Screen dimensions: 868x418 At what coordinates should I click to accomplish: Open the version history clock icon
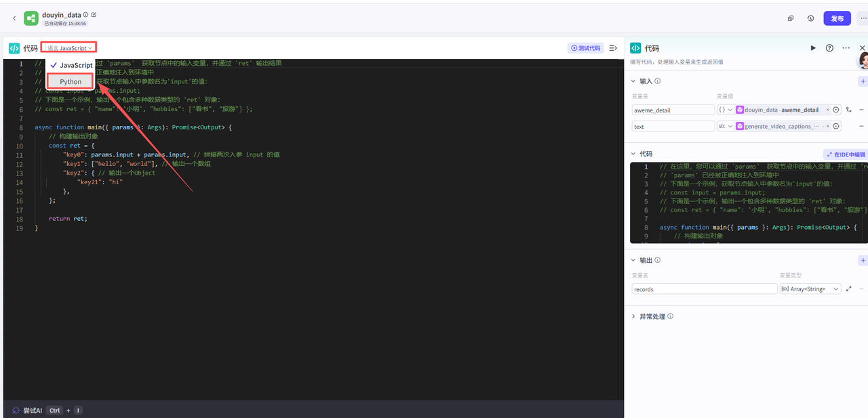pyautogui.click(x=810, y=18)
